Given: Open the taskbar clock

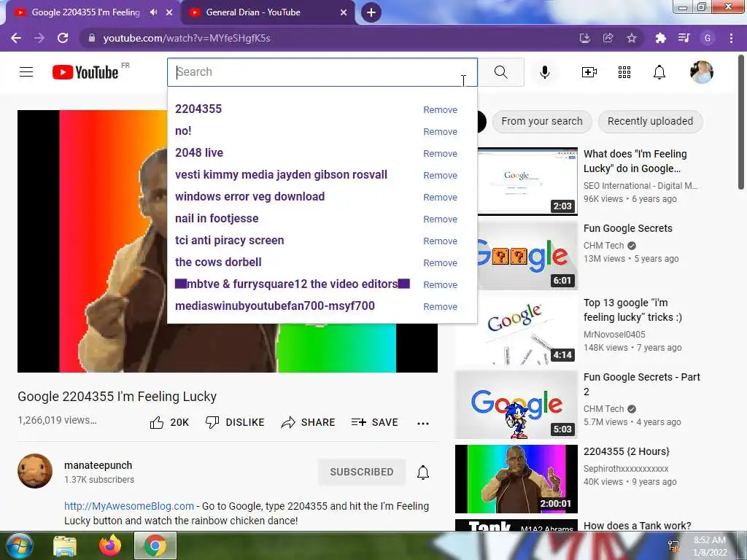Looking at the screenshot, I should pos(710,546).
